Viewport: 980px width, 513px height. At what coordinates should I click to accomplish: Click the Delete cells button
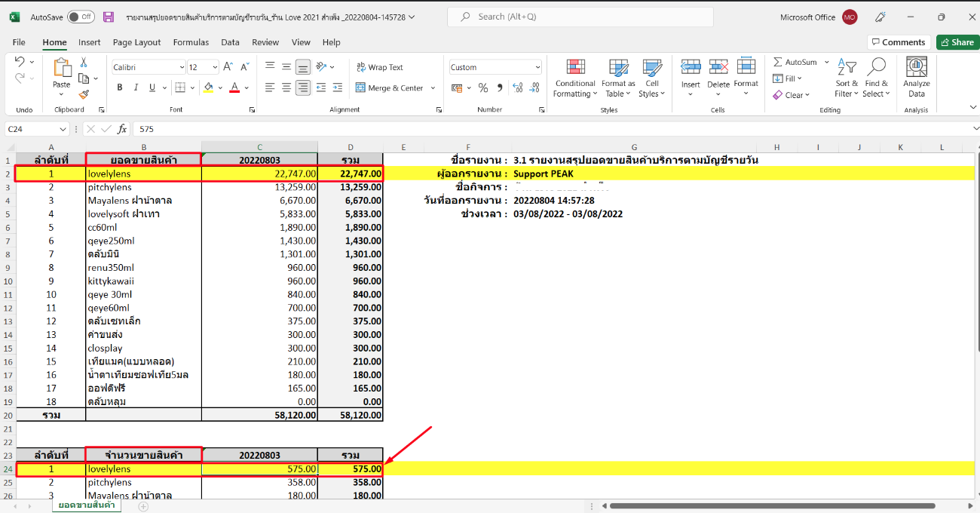click(x=718, y=78)
